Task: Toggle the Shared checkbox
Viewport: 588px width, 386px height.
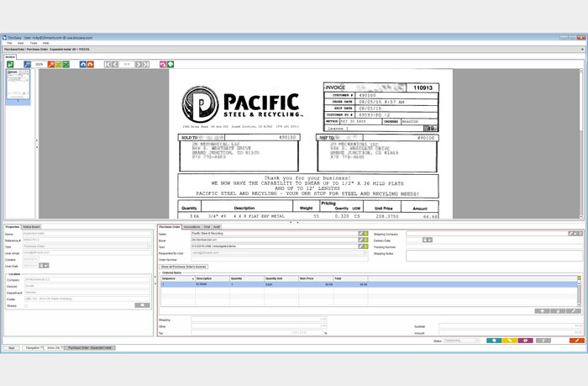Action: point(28,305)
